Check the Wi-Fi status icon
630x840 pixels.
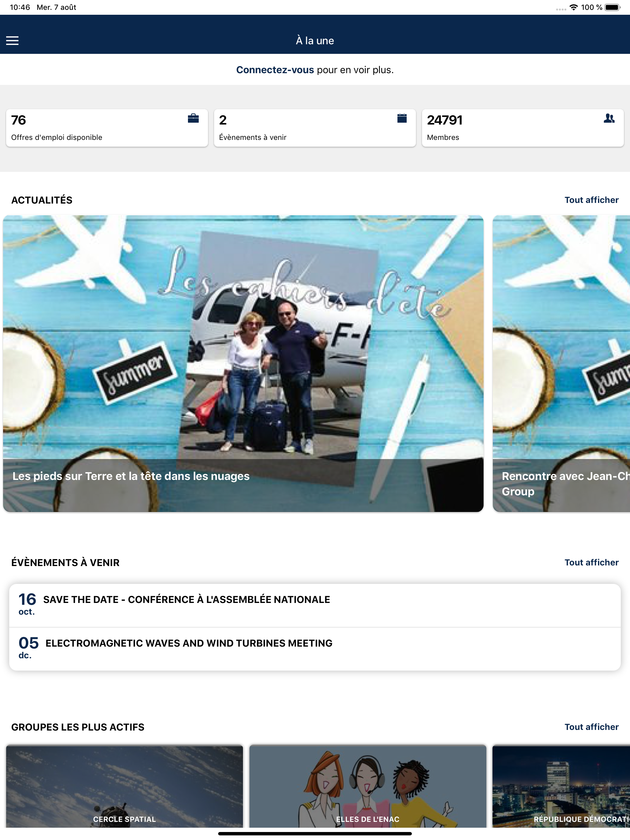573,7
